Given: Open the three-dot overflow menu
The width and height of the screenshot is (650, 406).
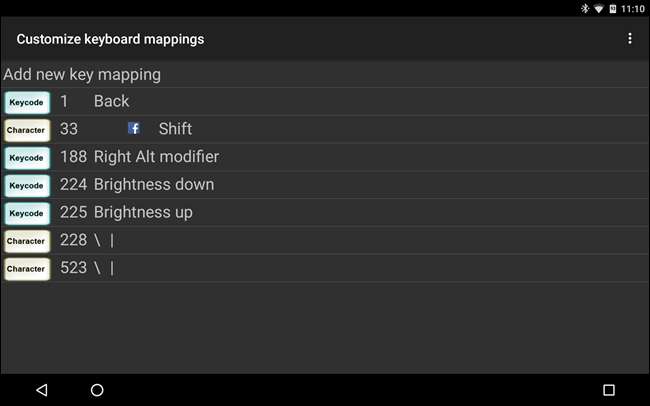Looking at the screenshot, I should tap(629, 39).
